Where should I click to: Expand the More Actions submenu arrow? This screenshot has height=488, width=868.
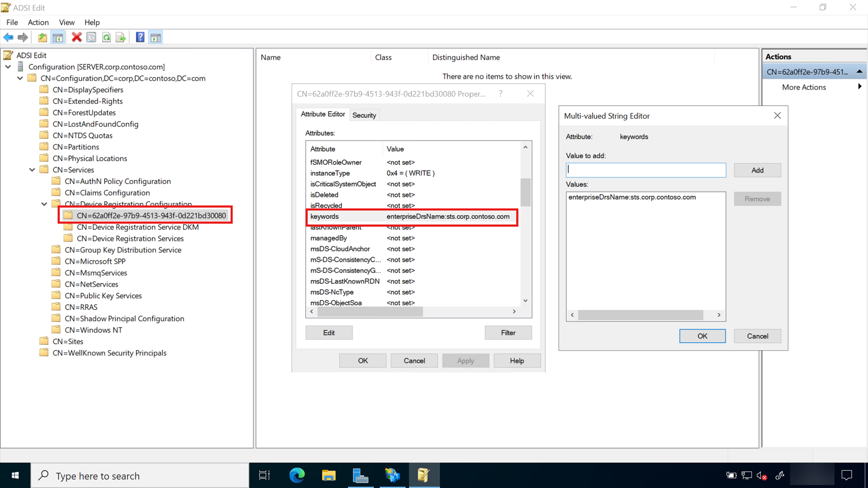pos(859,87)
